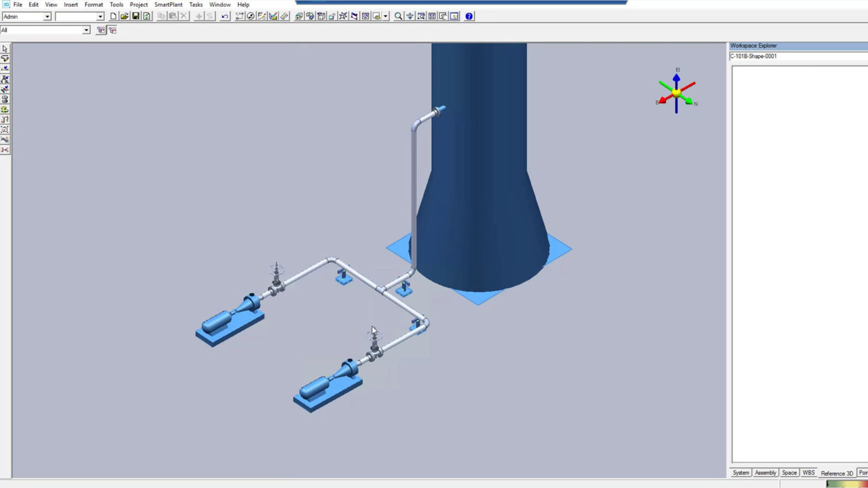
Task: Click the New document icon
Action: pos(113,17)
